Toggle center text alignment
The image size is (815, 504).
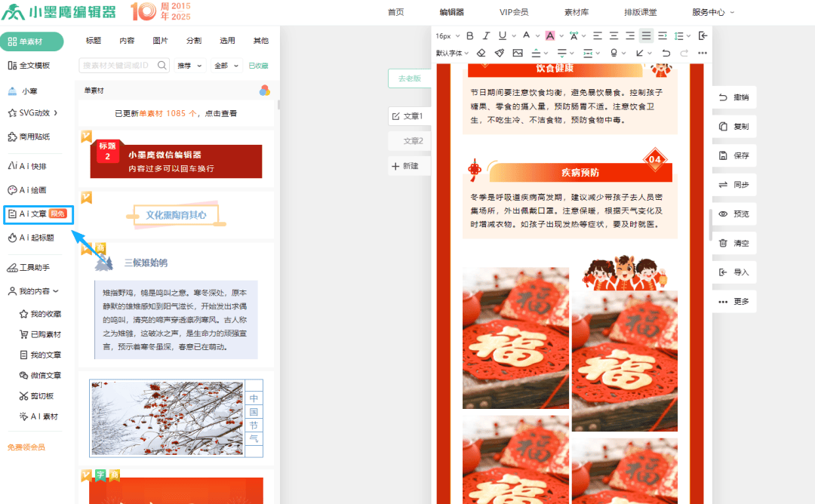(614, 35)
